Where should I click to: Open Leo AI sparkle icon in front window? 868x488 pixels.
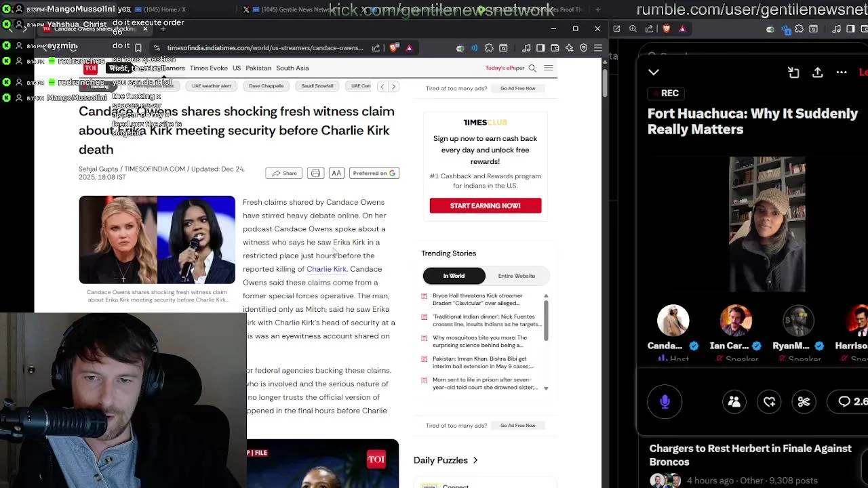pos(569,48)
